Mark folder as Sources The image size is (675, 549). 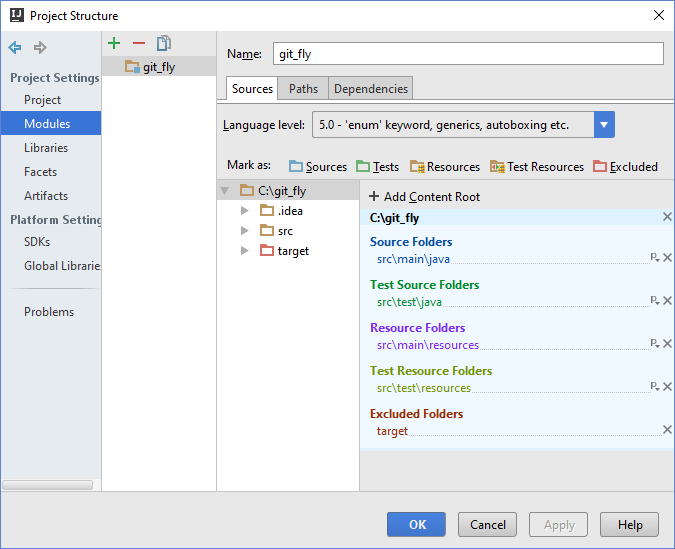[317, 167]
